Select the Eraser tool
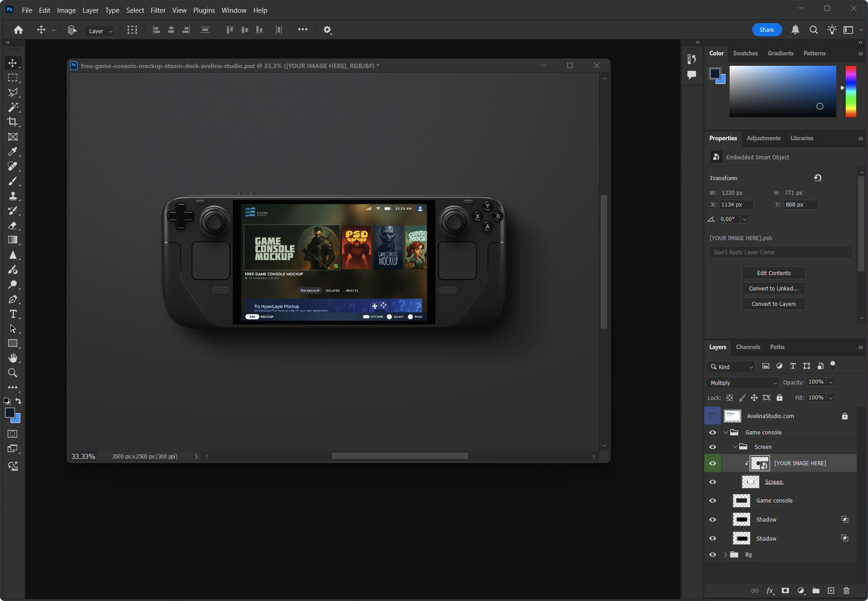Screen dimensions: 868x601 click(13, 226)
